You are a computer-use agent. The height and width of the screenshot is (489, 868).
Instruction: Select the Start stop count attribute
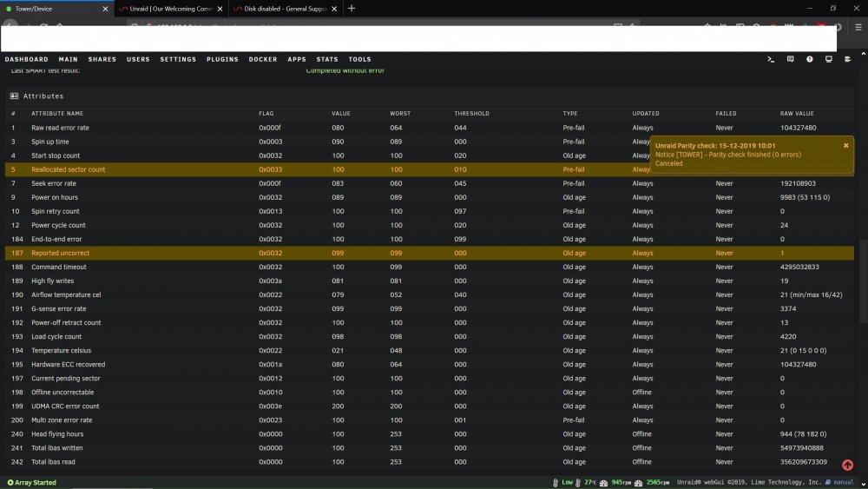tap(56, 155)
